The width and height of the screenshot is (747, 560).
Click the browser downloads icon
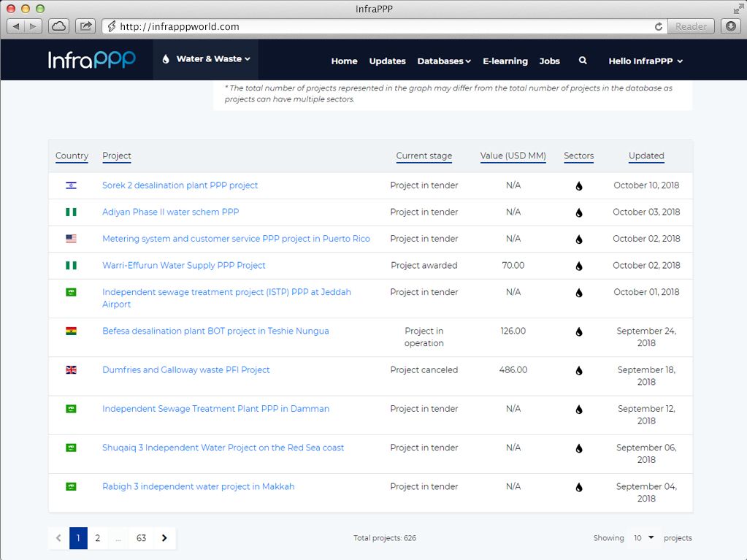click(730, 26)
